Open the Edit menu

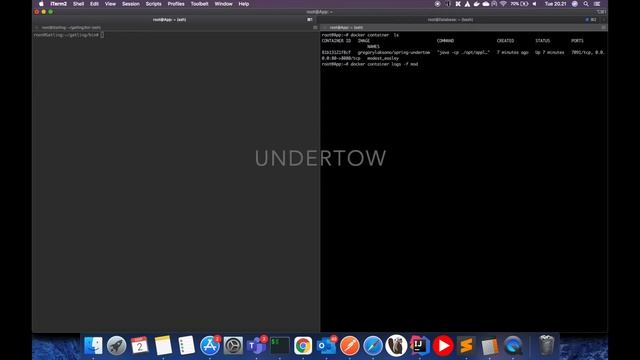point(94,4)
